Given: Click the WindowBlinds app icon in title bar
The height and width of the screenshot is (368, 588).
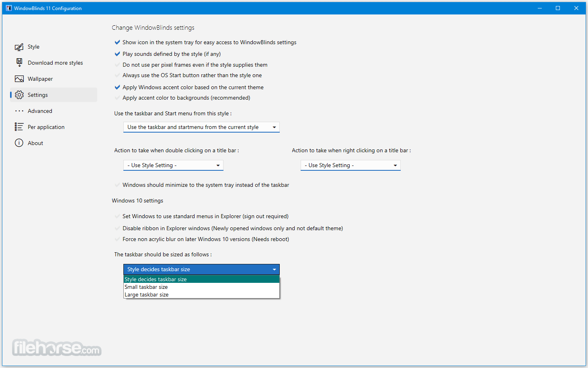Looking at the screenshot, I should (8, 8).
